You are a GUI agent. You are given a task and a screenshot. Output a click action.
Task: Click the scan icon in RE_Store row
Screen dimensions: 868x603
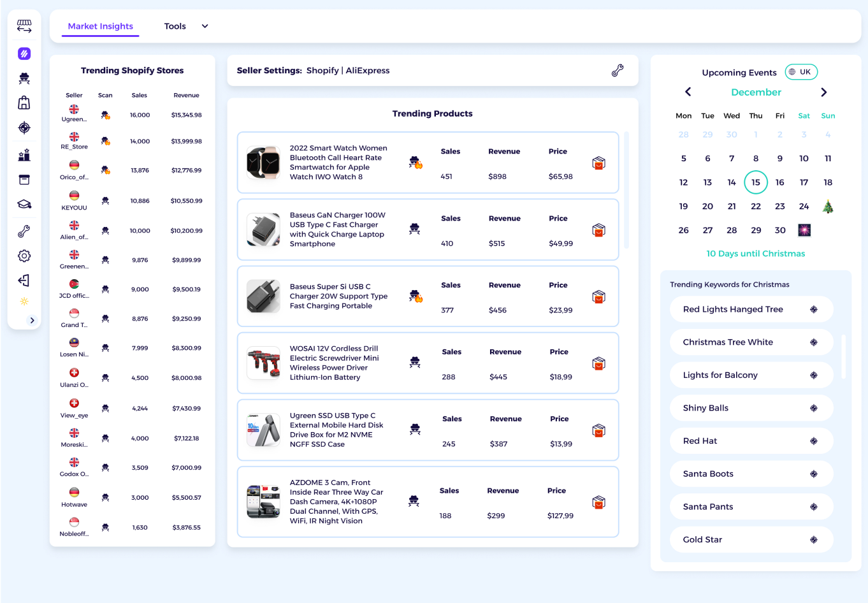tap(105, 141)
